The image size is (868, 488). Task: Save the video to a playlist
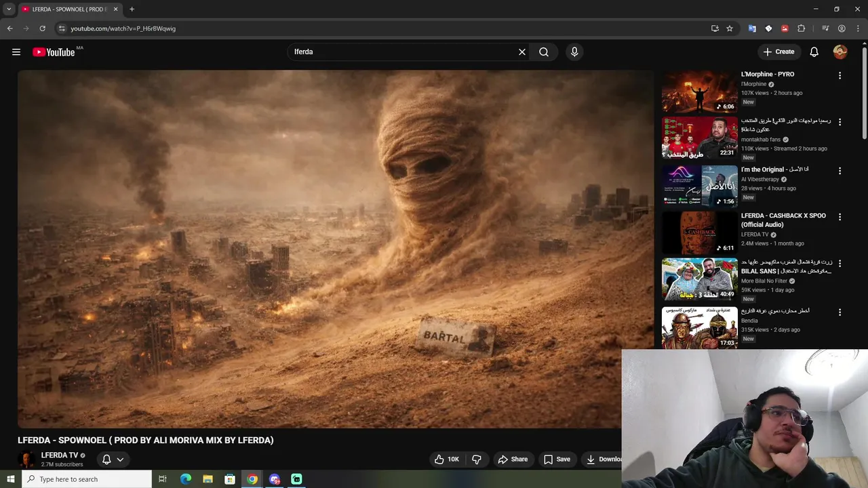[x=557, y=459]
